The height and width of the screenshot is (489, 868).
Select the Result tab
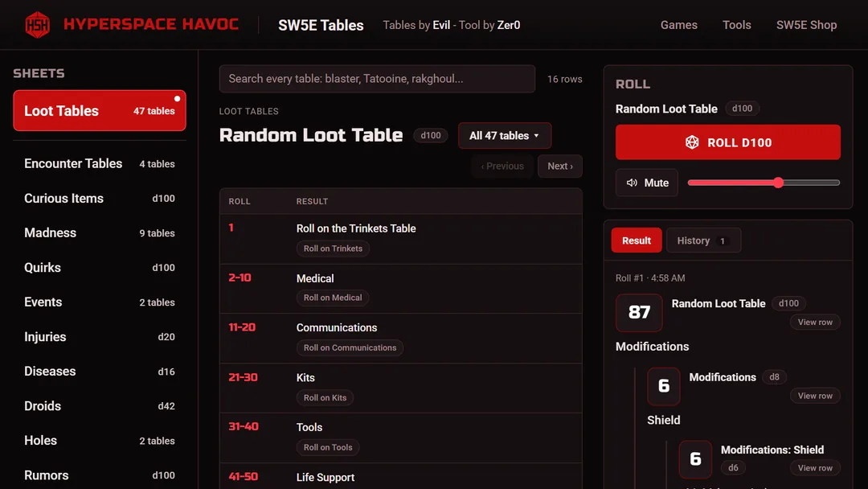tap(636, 240)
